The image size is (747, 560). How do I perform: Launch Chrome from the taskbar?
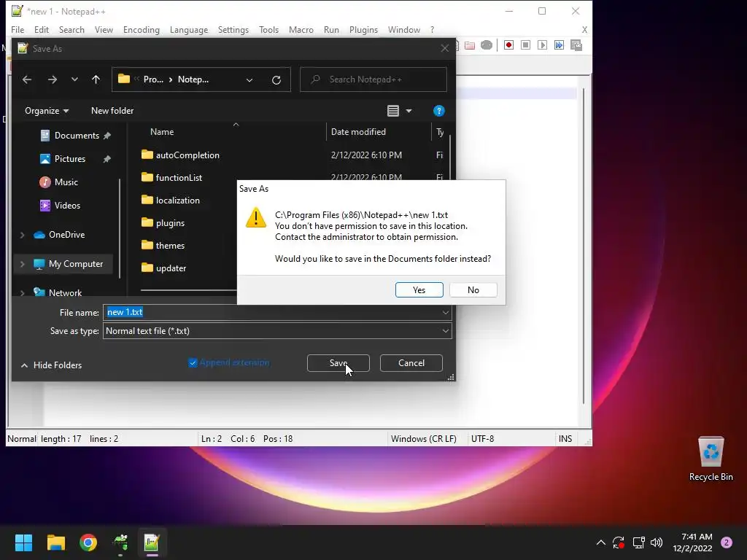pyautogui.click(x=88, y=542)
